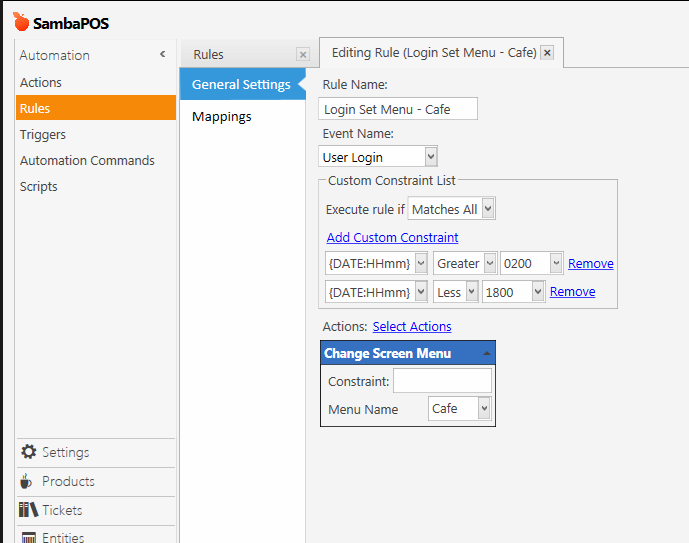This screenshot has height=543, width=689.
Task: Close the Rules tab
Action: [303, 54]
